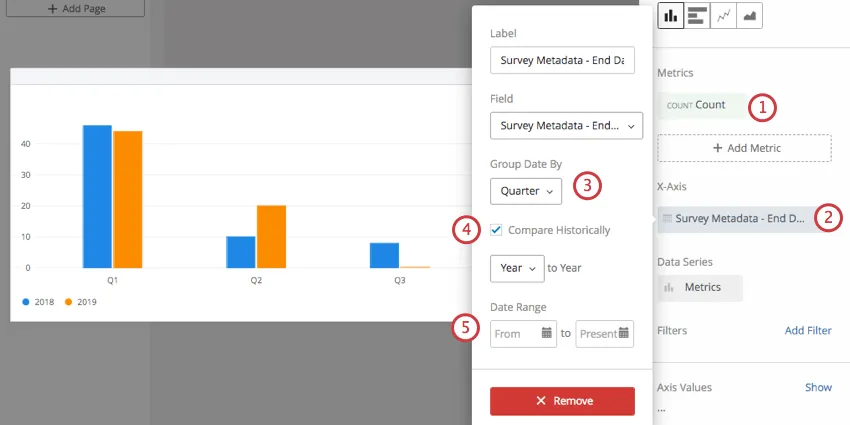
Task: Click the Add Metric button
Action: (x=744, y=148)
